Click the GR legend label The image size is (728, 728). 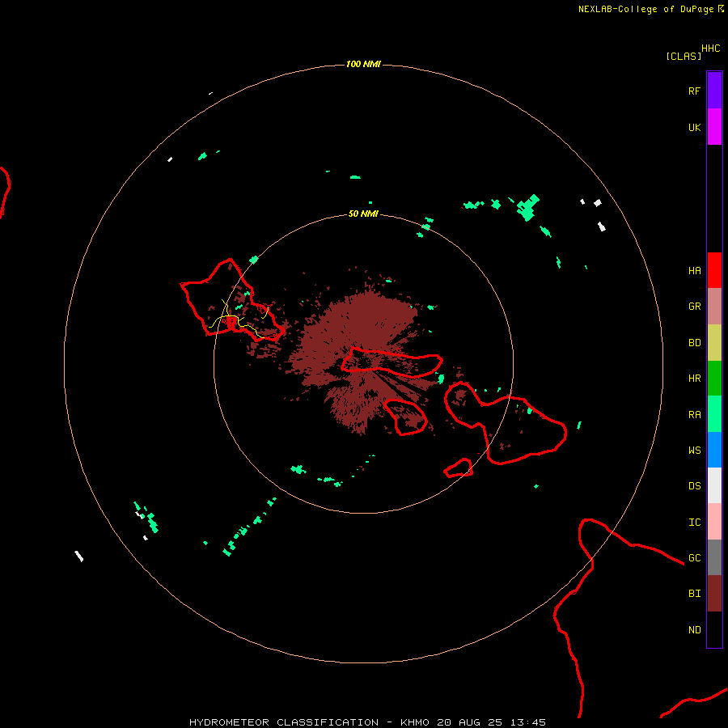pos(694,307)
